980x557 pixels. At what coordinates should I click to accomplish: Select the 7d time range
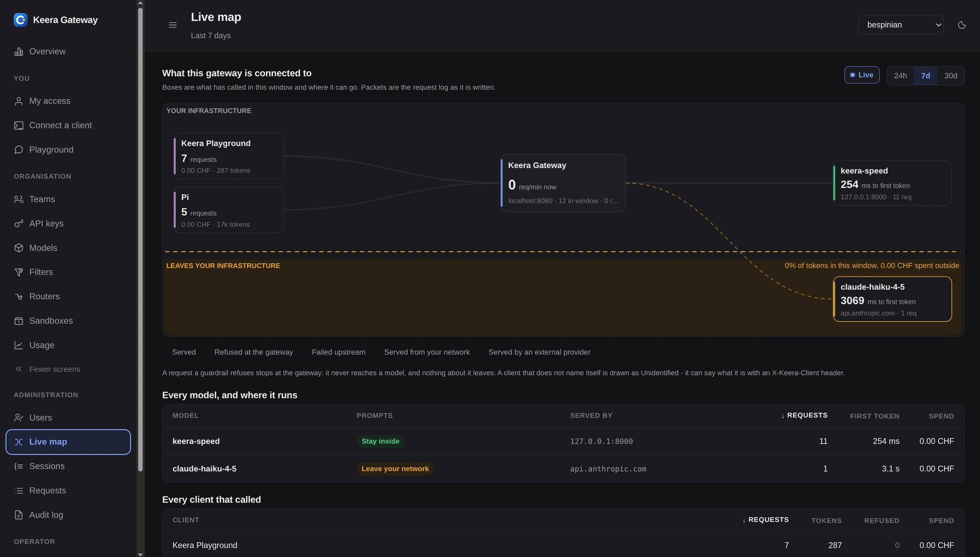(x=925, y=75)
